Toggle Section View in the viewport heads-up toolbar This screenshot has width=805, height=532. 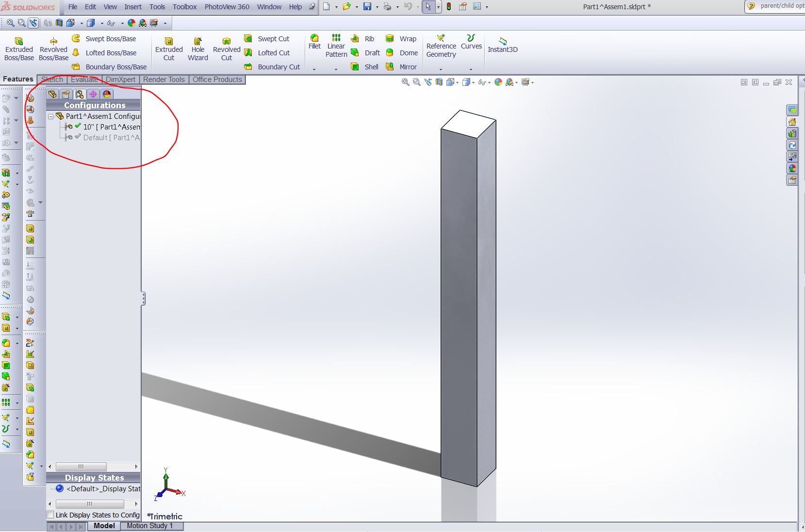[439, 82]
